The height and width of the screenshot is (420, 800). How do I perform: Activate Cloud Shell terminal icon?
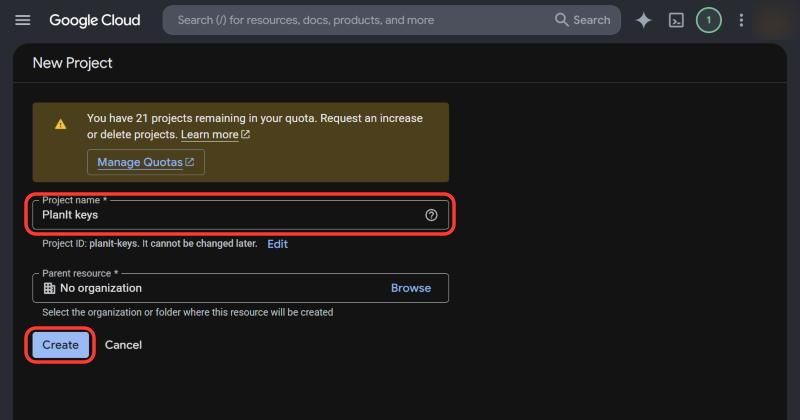(x=676, y=20)
